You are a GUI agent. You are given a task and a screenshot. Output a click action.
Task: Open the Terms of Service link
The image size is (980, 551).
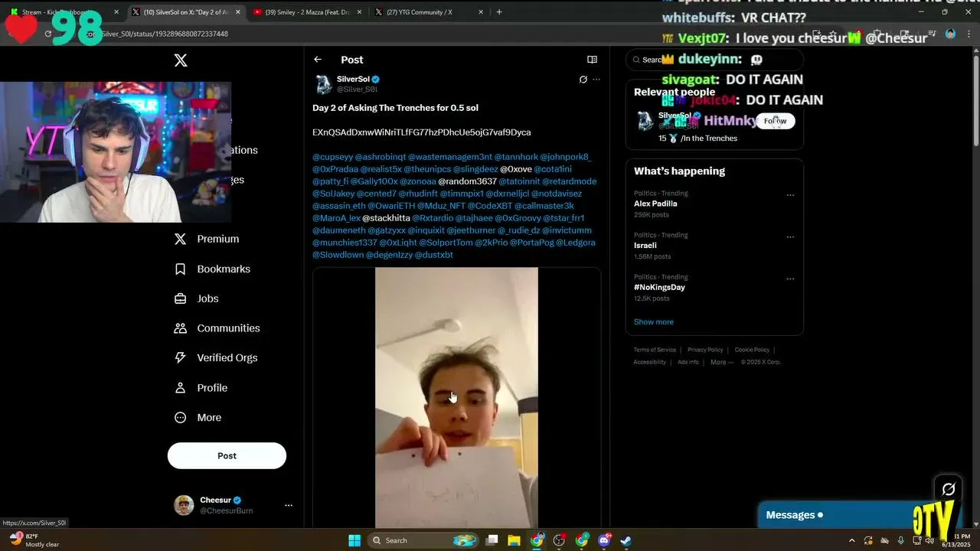click(x=655, y=350)
